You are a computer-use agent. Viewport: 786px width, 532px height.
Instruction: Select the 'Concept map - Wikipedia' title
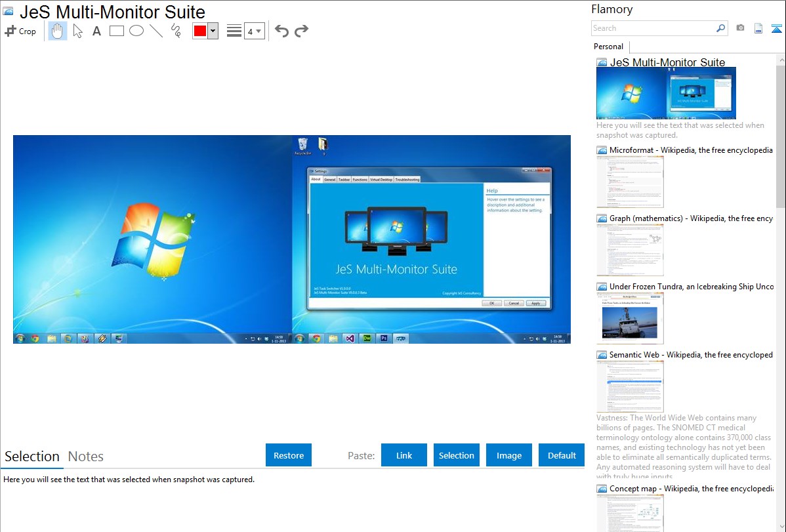(x=691, y=489)
